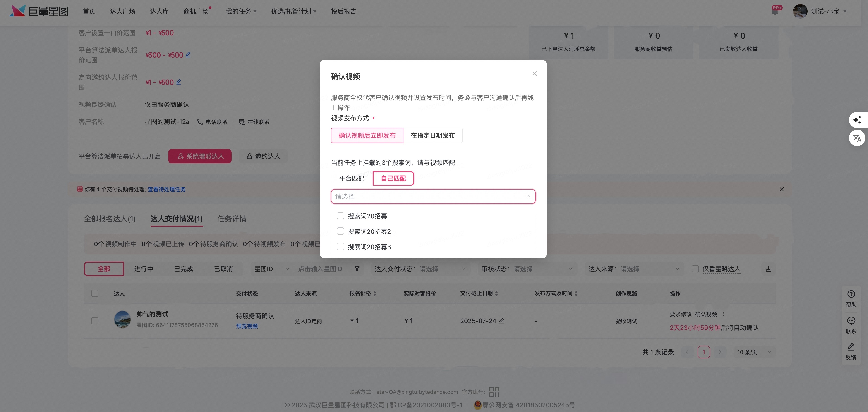Open the more actions dots for 帅气的测试

tap(723, 314)
